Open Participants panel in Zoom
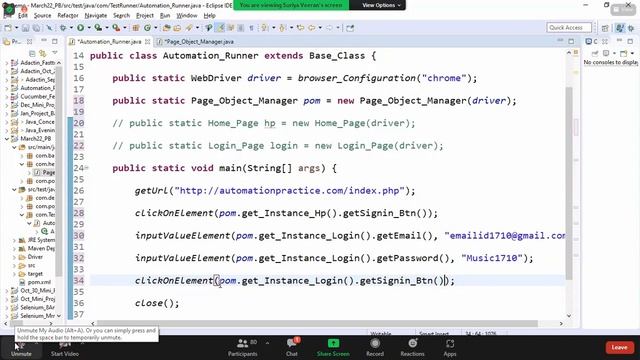Viewport: 640px width, 360px height. coord(242,348)
